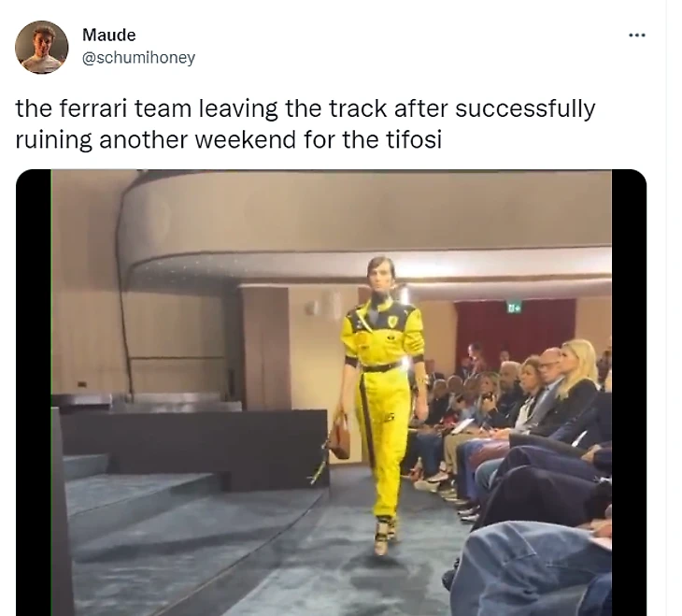
Task: Open the three-dot more options menu
Action: (x=637, y=35)
